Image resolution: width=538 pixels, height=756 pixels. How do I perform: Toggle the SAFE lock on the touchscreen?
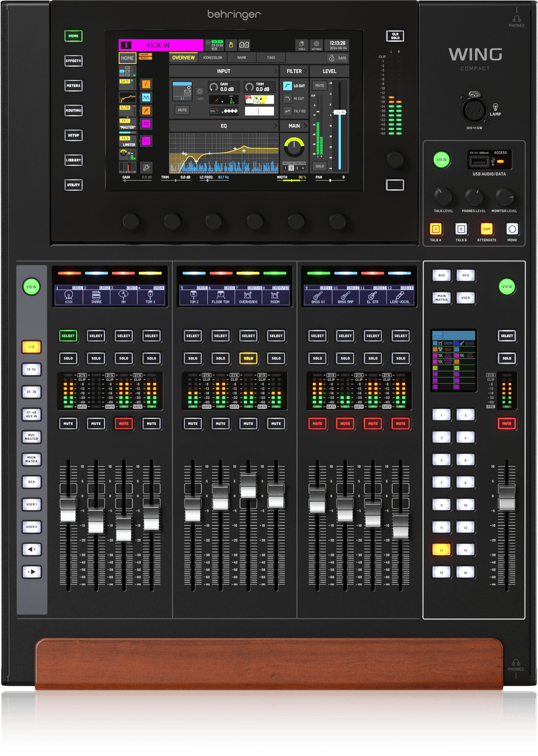point(338,58)
